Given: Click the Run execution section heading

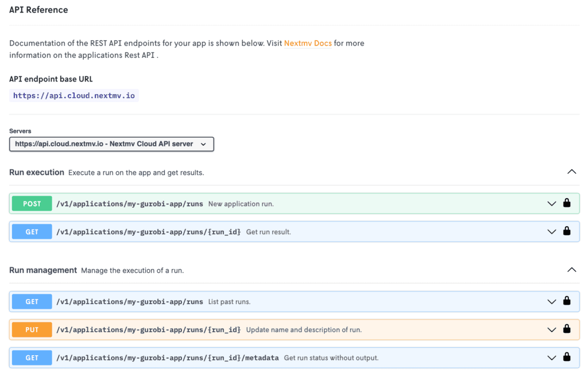Looking at the screenshot, I should pyautogui.click(x=37, y=172).
